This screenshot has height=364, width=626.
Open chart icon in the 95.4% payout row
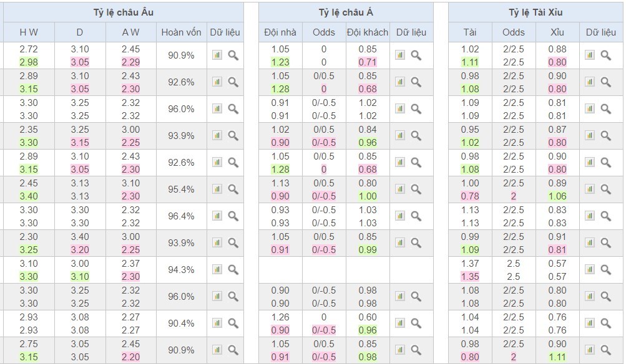click(x=217, y=189)
